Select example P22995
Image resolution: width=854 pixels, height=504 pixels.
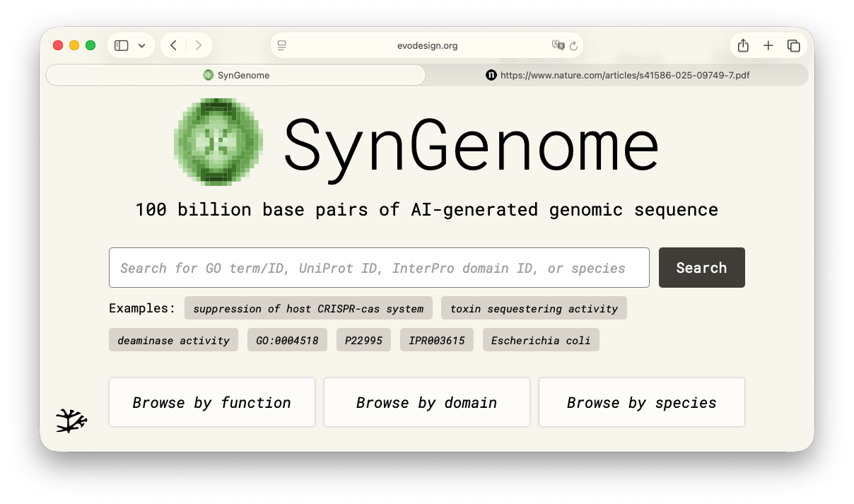[x=363, y=340]
